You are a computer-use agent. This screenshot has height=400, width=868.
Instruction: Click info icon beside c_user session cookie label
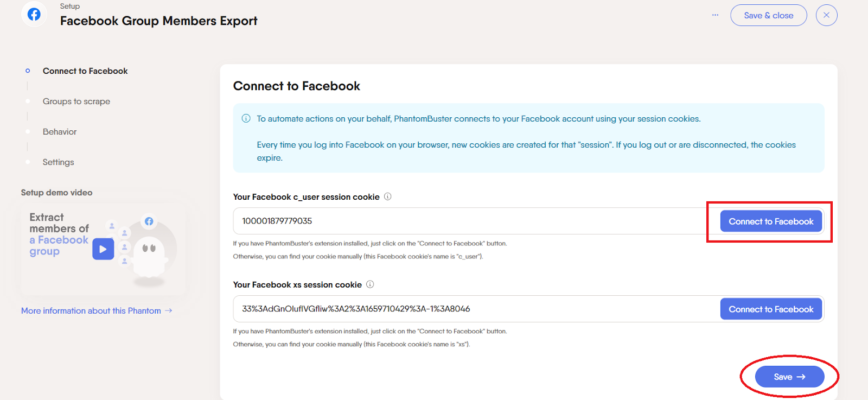pyautogui.click(x=387, y=196)
